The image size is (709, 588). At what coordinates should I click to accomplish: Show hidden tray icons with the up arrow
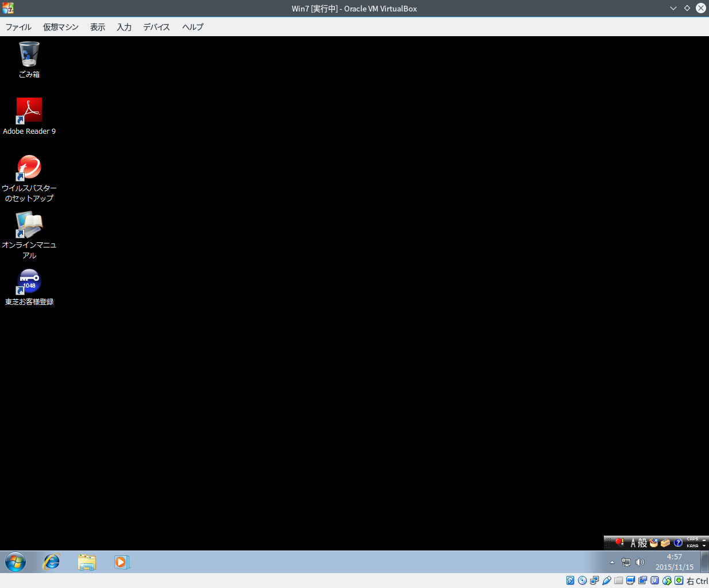click(612, 562)
